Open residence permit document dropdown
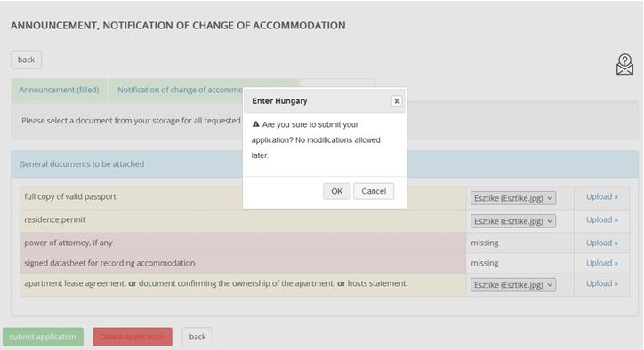The height and width of the screenshot is (350, 644). (x=513, y=221)
